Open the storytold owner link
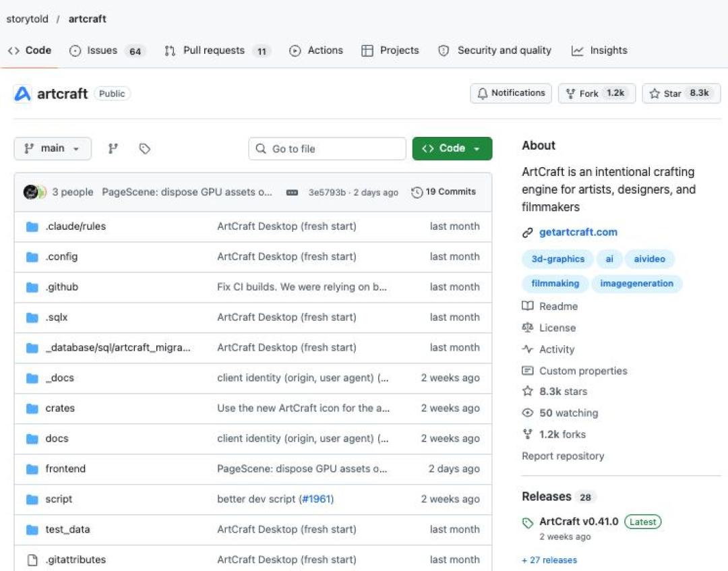728x571 pixels. click(28, 19)
